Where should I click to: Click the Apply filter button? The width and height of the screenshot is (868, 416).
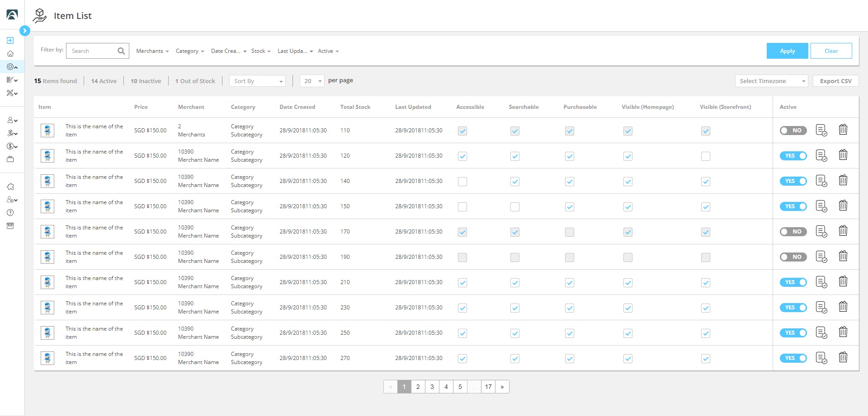point(787,51)
